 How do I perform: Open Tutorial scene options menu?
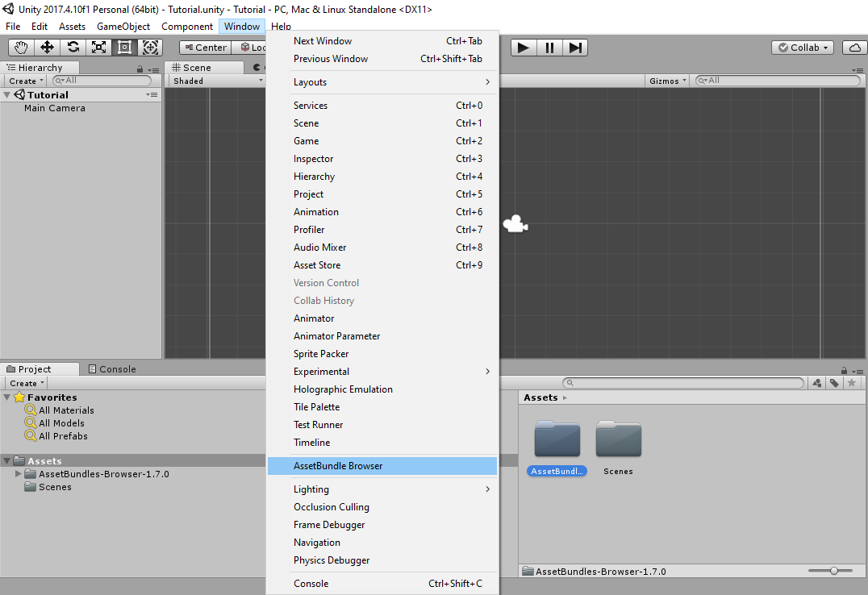[x=152, y=94]
